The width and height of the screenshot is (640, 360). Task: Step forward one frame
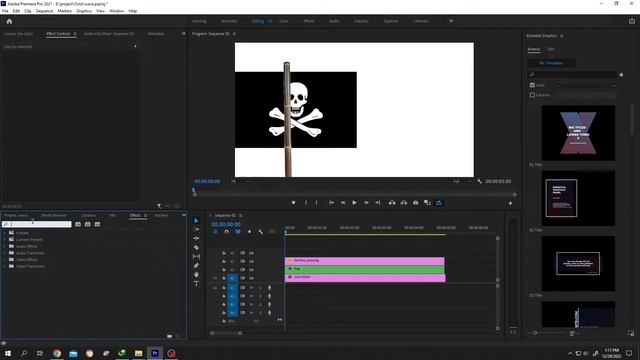point(366,203)
